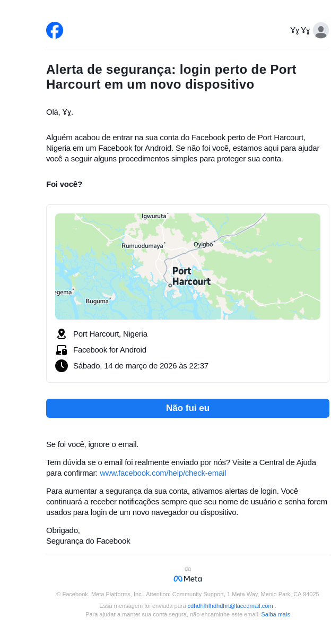The width and height of the screenshot is (331, 644).
Task: Click the location pin icon
Action: (62, 334)
